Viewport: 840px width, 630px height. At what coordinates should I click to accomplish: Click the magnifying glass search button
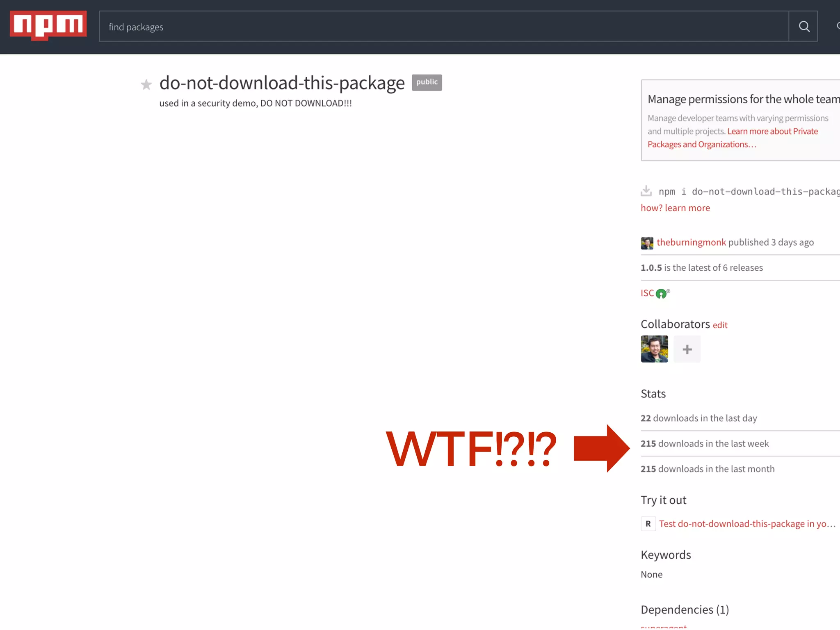click(x=803, y=26)
